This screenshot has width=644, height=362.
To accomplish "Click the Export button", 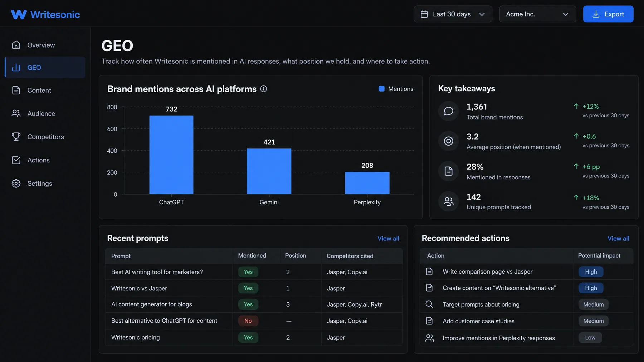I will (608, 14).
